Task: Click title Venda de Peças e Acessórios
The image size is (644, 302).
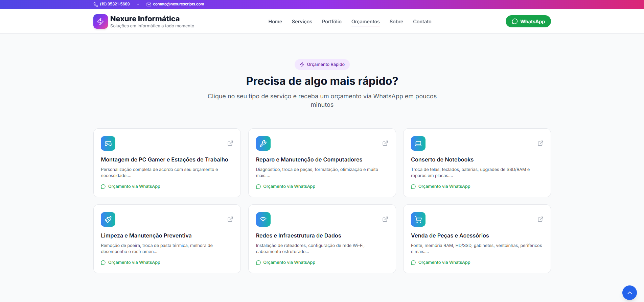Action: click(450, 236)
